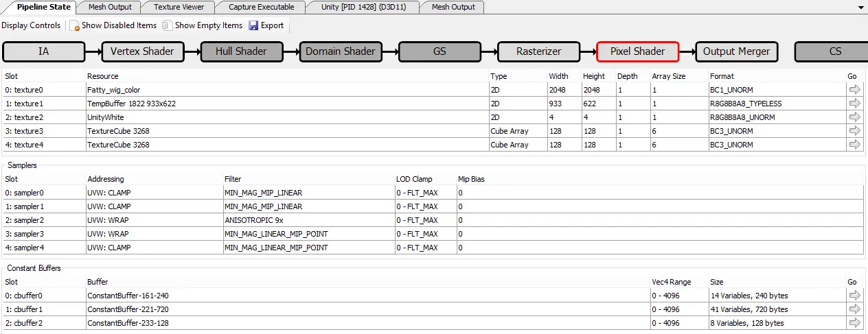868x334 pixels.
Task: Click the Resource column header
Action: click(103, 76)
